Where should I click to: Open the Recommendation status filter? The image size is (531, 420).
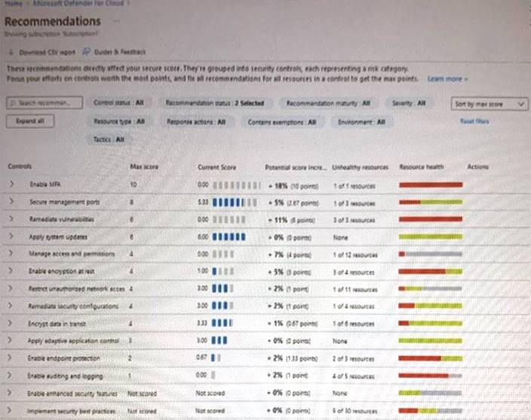(214, 103)
